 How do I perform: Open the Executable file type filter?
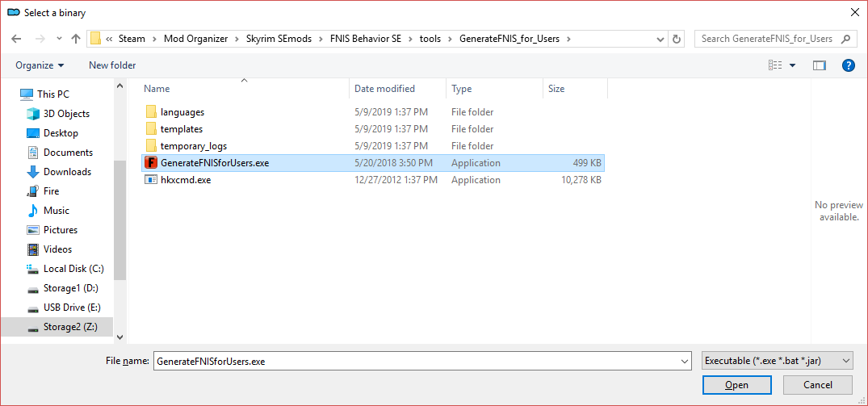click(x=777, y=361)
